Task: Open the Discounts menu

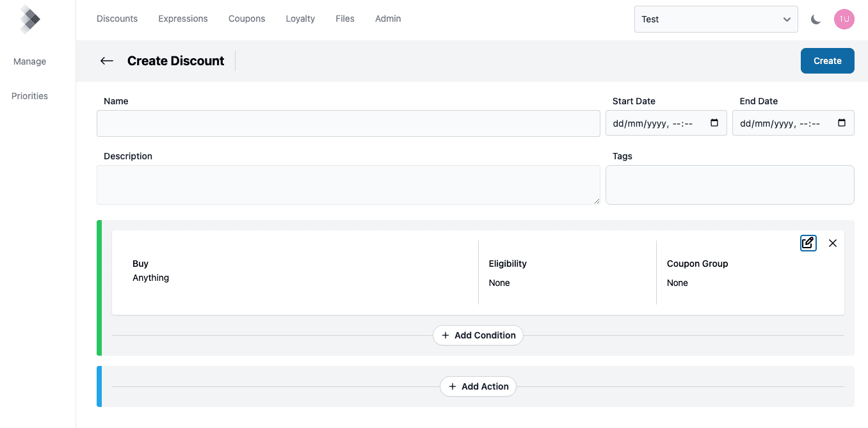Action: pos(117,19)
